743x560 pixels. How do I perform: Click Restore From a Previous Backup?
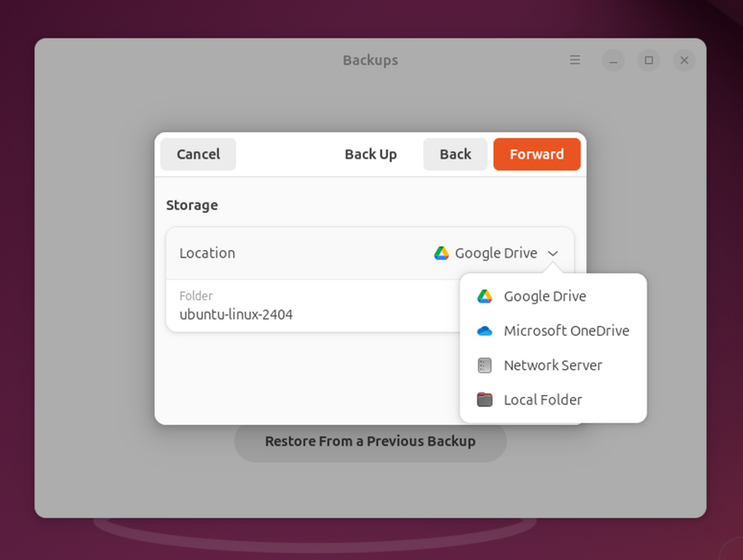pyautogui.click(x=369, y=442)
